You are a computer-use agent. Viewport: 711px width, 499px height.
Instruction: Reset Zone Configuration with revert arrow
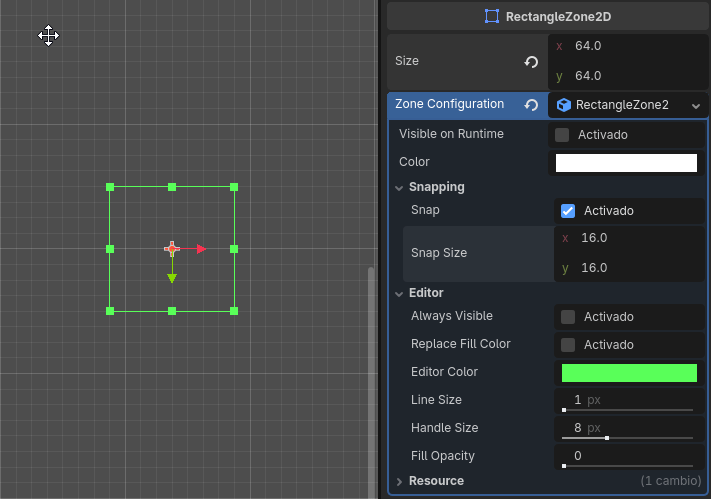coord(531,105)
